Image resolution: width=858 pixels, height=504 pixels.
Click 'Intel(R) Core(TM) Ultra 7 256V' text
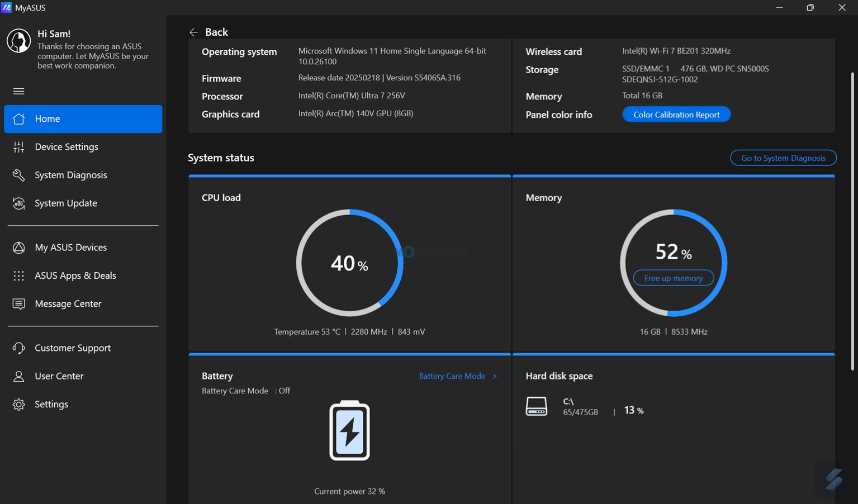click(352, 96)
